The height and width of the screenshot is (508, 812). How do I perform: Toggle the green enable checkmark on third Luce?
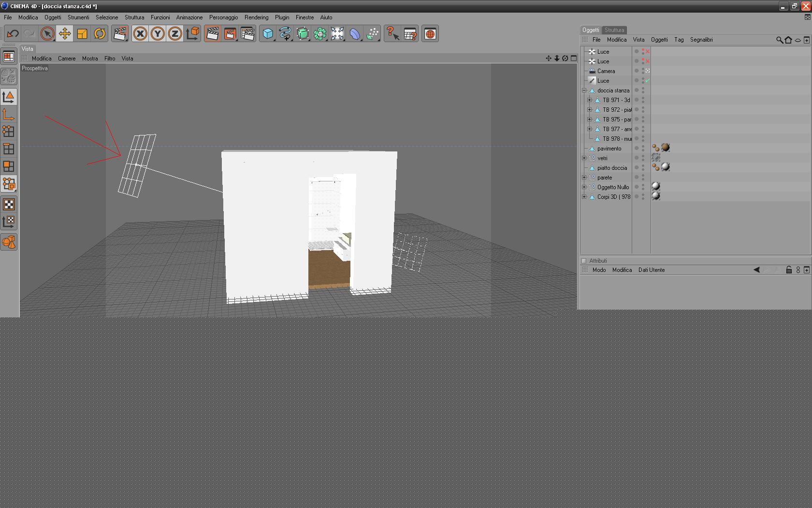tap(648, 81)
